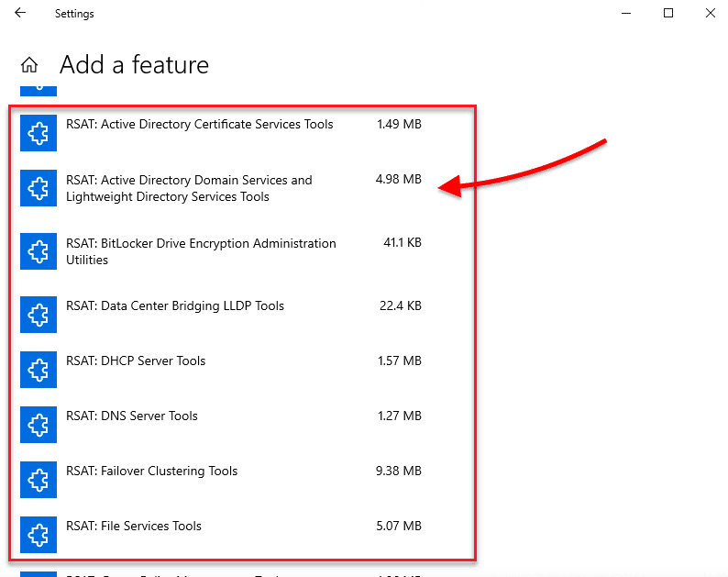Click the 41.1 KB size value

403,242
